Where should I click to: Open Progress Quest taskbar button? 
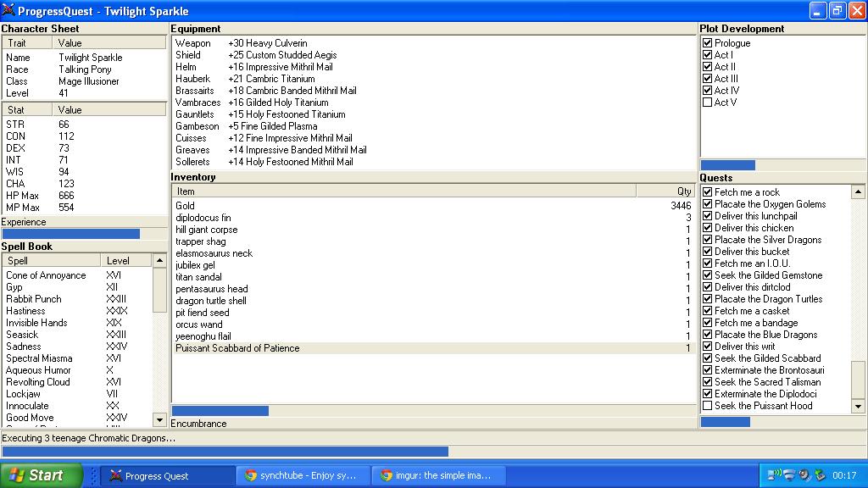point(169,476)
